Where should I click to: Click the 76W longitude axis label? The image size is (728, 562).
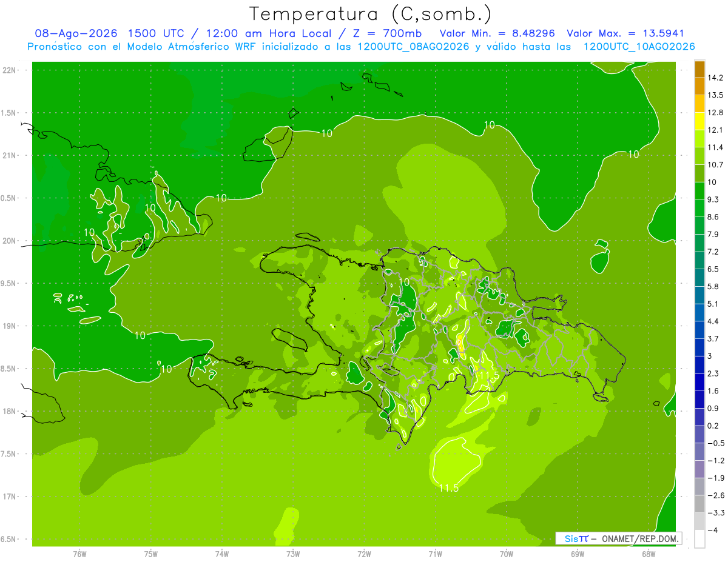tap(79, 554)
